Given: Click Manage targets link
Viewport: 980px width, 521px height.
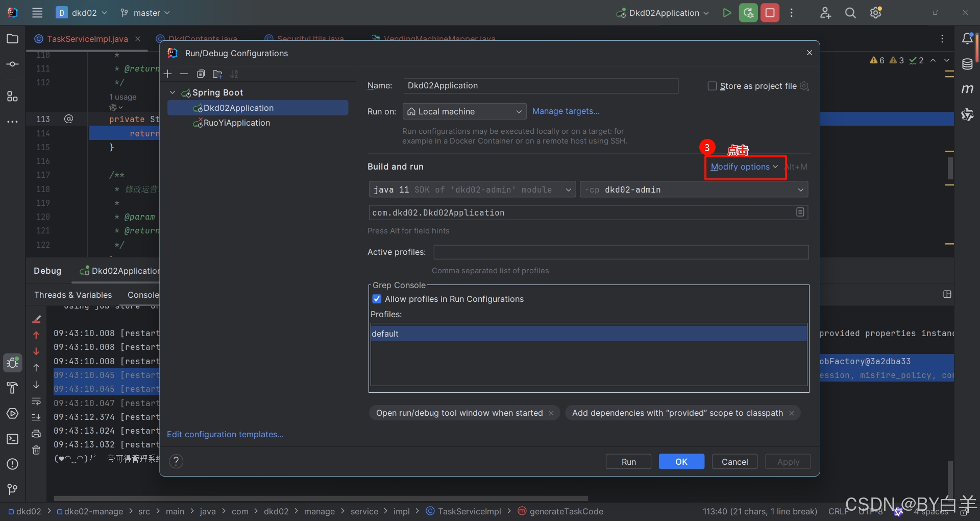Looking at the screenshot, I should click(x=566, y=111).
